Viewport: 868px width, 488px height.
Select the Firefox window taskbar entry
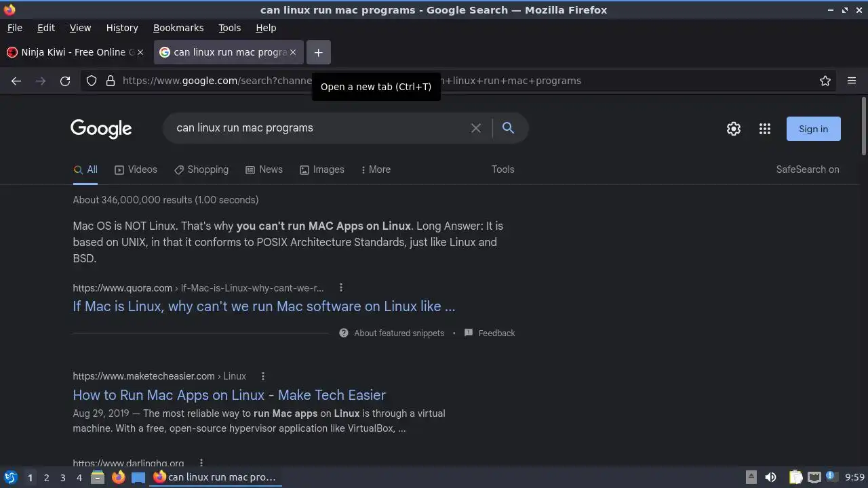tap(214, 477)
